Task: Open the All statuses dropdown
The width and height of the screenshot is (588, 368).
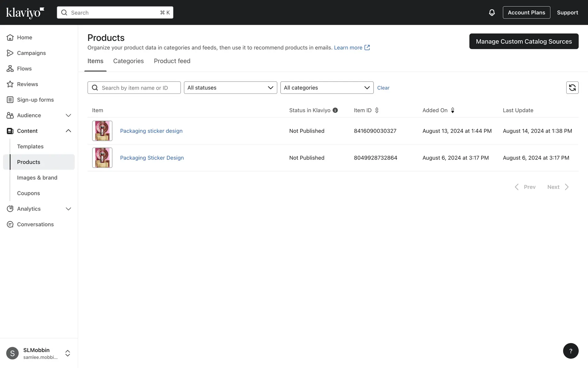Action: pos(230,88)
